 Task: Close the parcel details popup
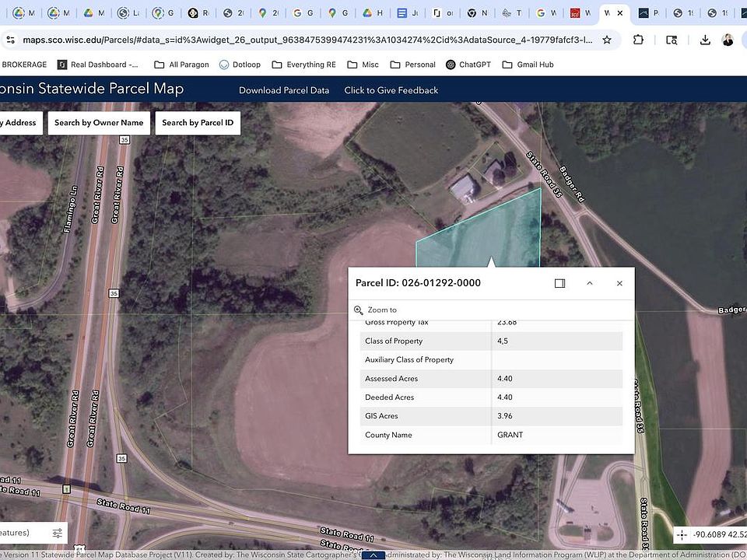click(619, 283)
